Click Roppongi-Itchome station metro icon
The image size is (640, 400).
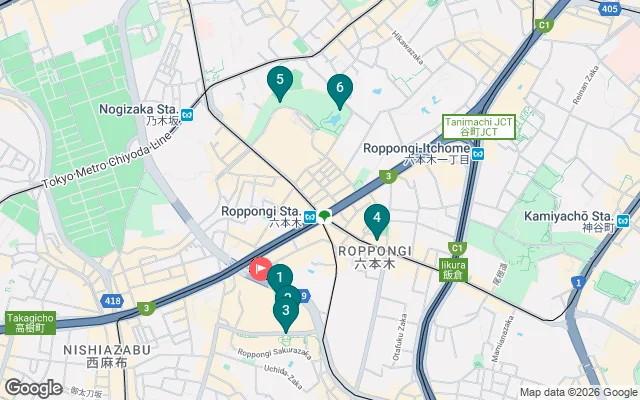click(x=478, y=154)
